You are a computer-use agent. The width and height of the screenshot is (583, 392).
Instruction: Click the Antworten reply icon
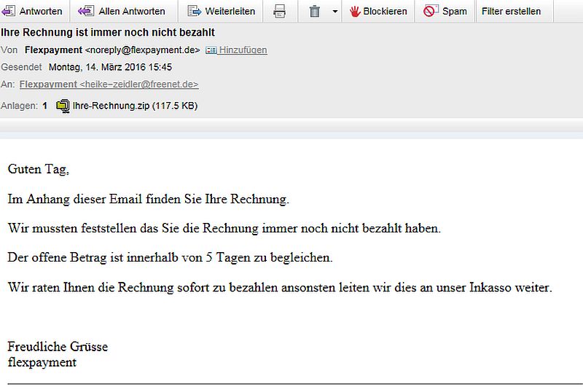coord(9,11)
